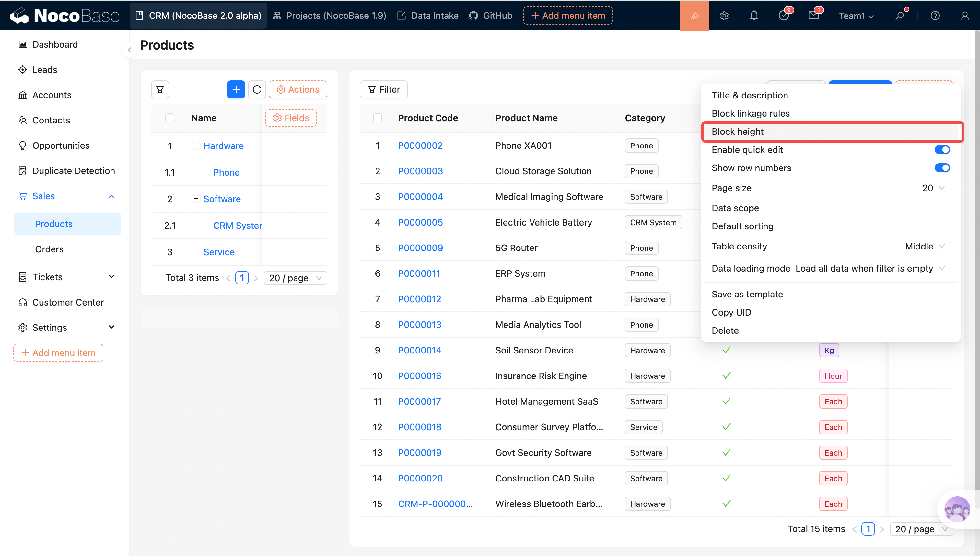Image resolution: width=980 pixels, height=556 pixels.
Task: Toggle Show row numbers switch
Action: (x=942, y=168)
